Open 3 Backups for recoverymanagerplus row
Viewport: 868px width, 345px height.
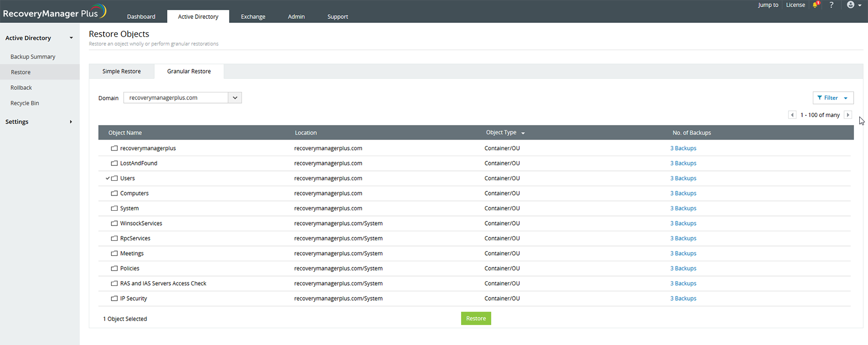pos(683,149)
